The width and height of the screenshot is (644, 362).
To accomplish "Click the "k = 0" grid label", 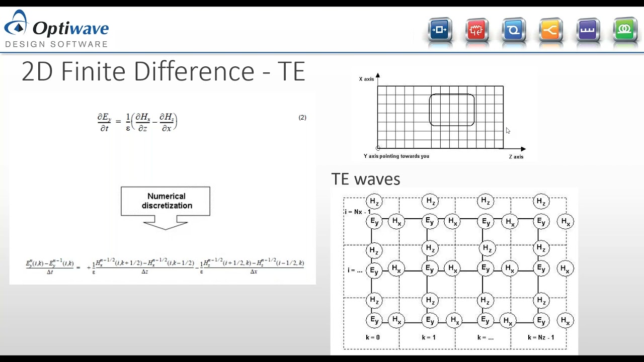I will click(373, 337).
